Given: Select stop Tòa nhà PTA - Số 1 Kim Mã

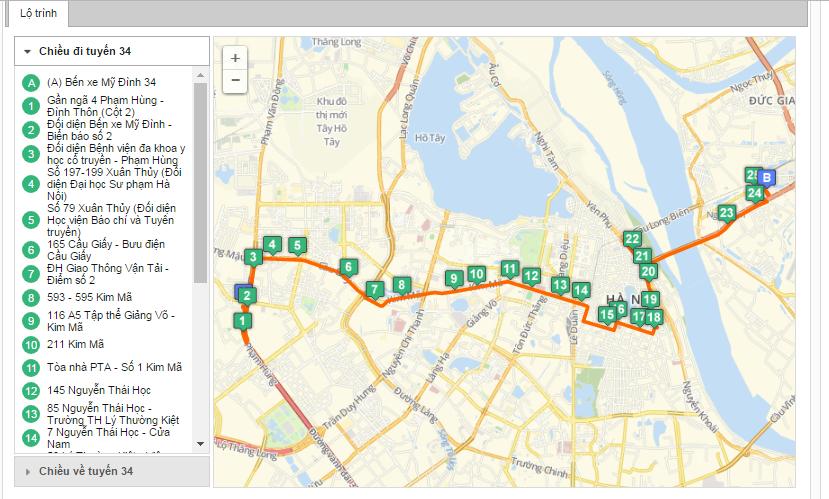Looking at the screenshot, I should [x=114, y=367].
